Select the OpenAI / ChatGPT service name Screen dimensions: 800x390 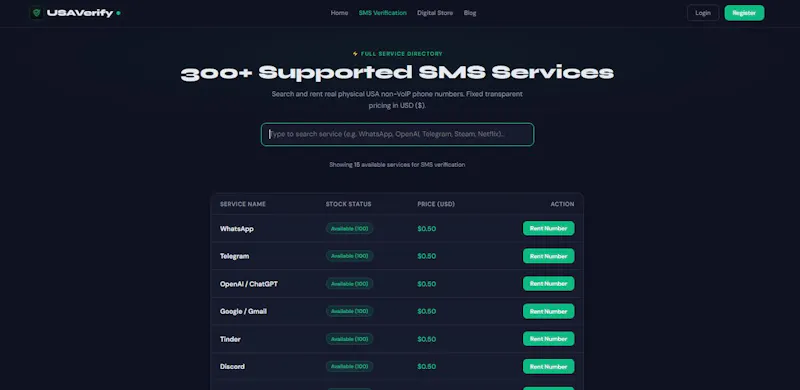[x=249, y=284]
